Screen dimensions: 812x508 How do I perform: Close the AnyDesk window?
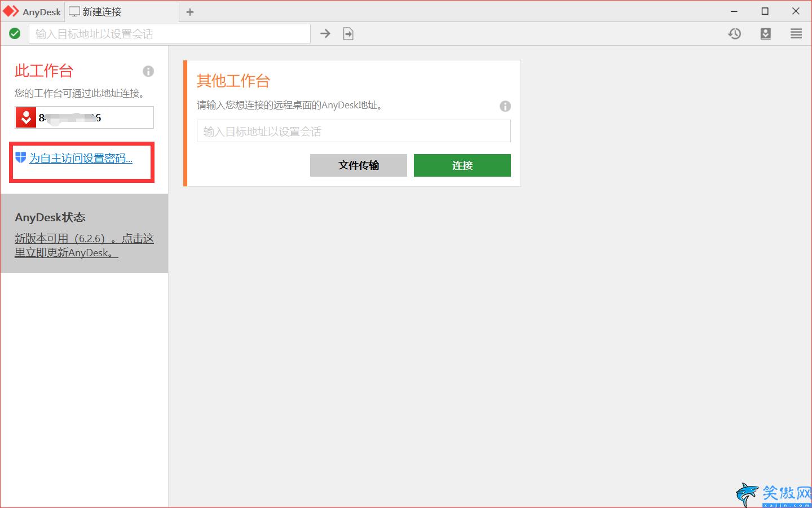click(x=796, y=11)
